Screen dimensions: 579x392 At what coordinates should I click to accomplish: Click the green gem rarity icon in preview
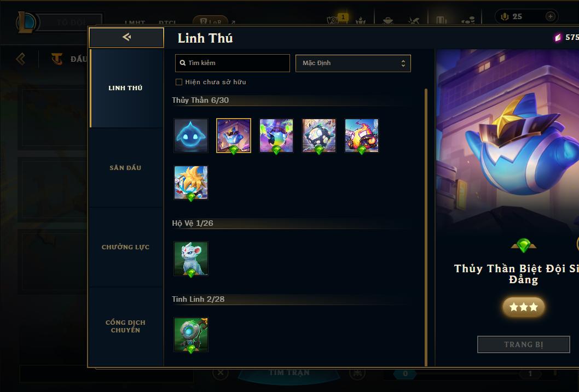pyautogui.click(x=523, y=245)
